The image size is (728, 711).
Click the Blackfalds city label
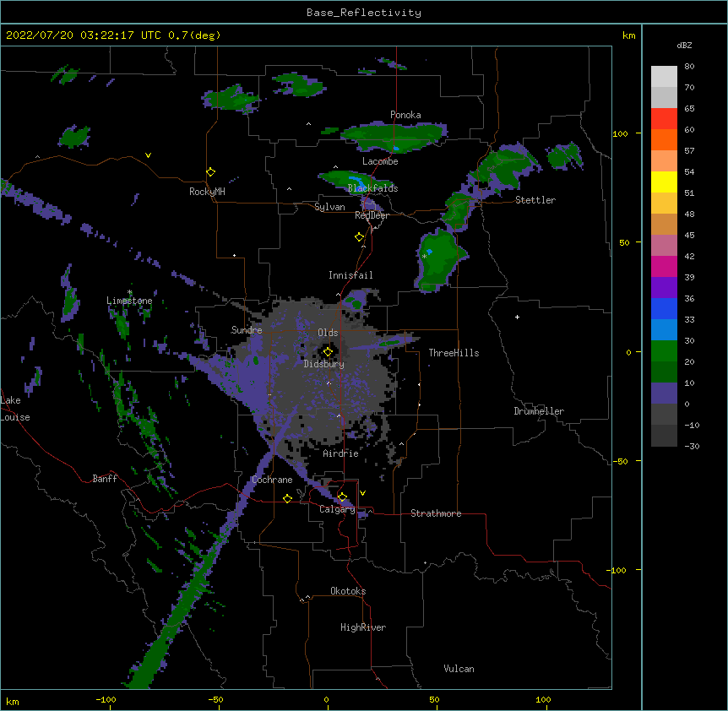pos(372,188)
